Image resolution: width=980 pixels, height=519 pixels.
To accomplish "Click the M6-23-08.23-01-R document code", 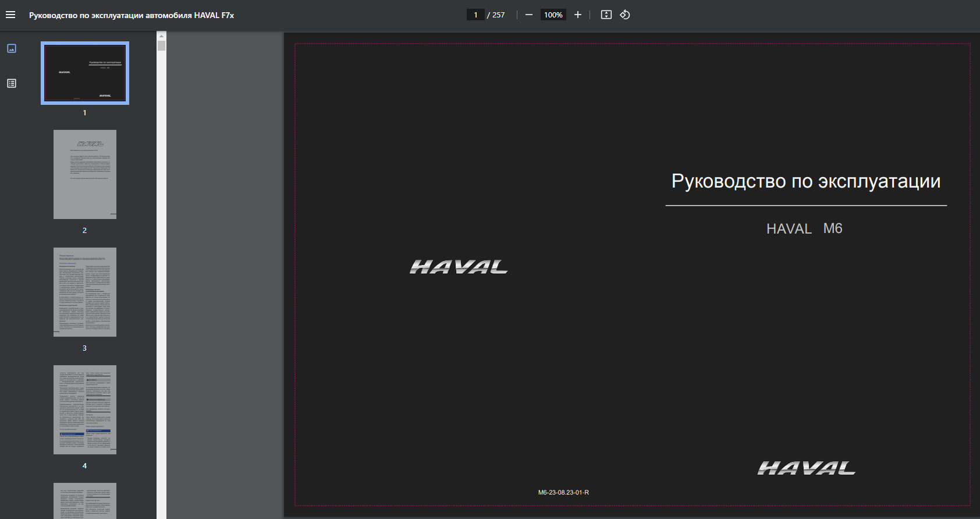I will pos(563,492).
